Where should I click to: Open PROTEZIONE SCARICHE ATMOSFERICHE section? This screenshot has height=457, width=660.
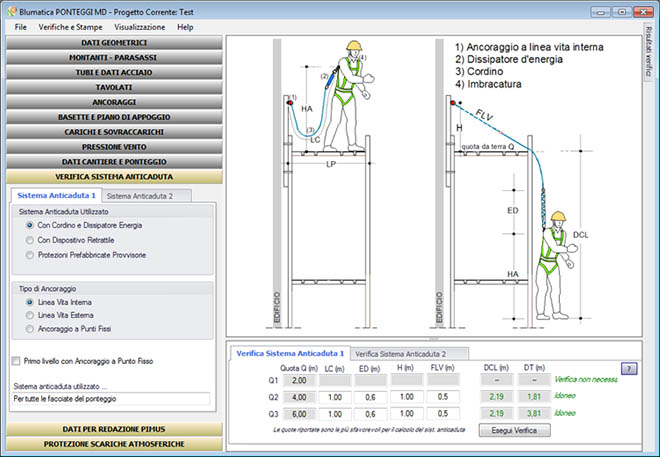click(x=113, y=444)
